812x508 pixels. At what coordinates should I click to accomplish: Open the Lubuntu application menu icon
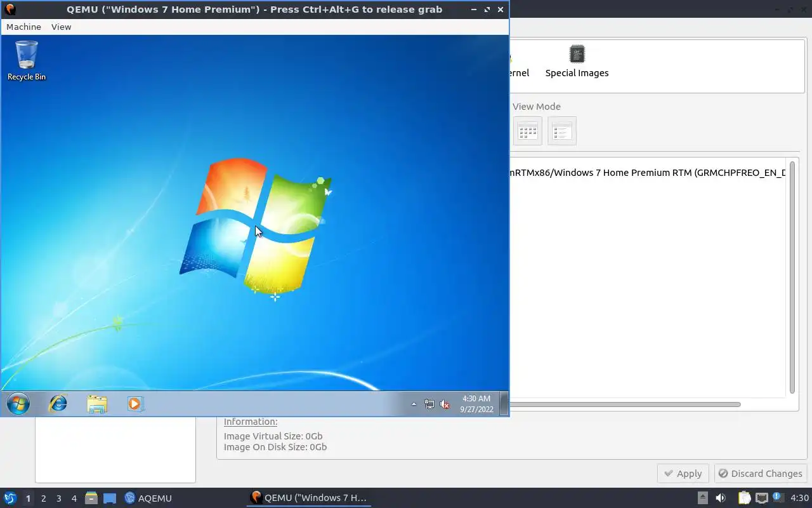(10, 498)
